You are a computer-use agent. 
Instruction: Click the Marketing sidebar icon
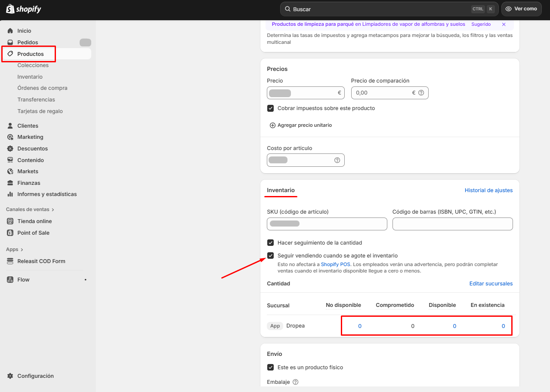pos(10,137)
